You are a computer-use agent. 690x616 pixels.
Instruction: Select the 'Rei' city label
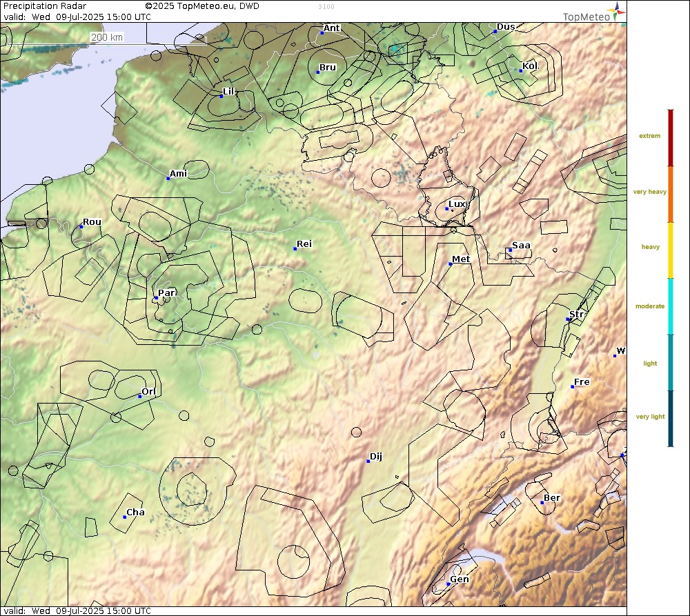tap(304, 244)
